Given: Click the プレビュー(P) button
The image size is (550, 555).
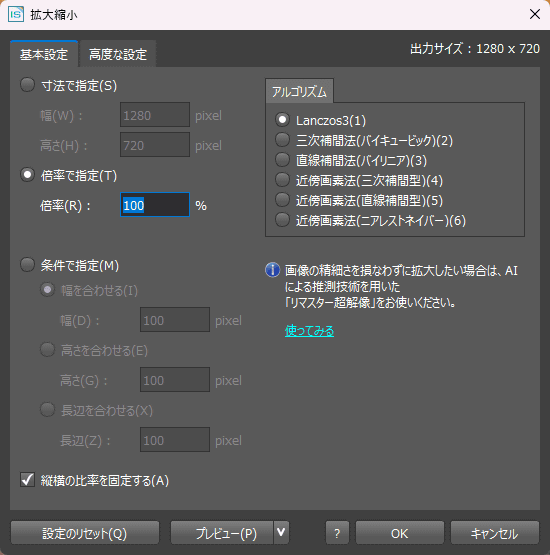Looking at the screenshot, I should point(222,533).
